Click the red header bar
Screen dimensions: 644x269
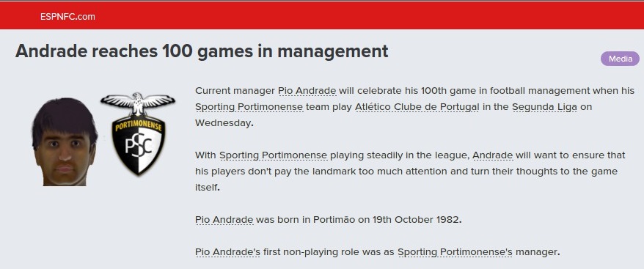coord(322,16)
